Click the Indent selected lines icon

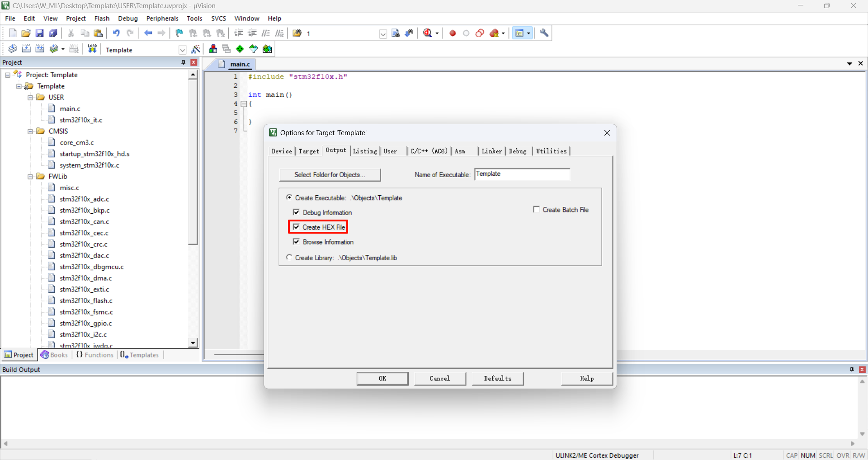[x=239, y=33]
